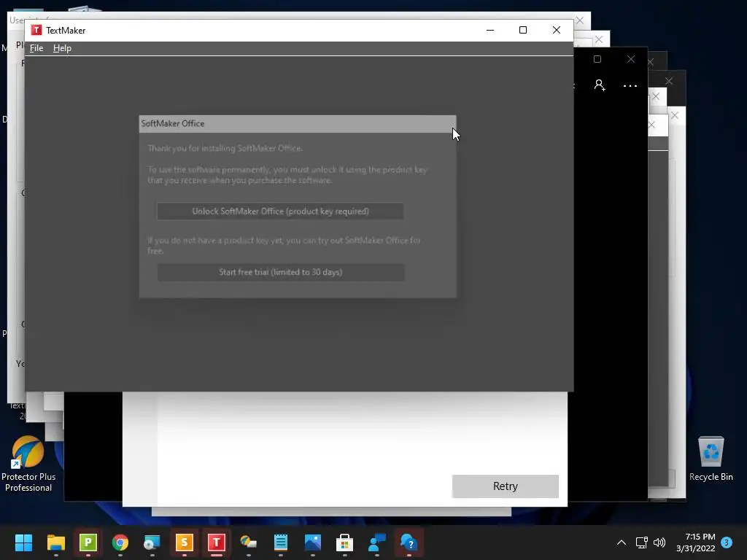Click the Get Help taskbar icon
The width and height of the screenshot is (747, 560).
click(409, 542)
